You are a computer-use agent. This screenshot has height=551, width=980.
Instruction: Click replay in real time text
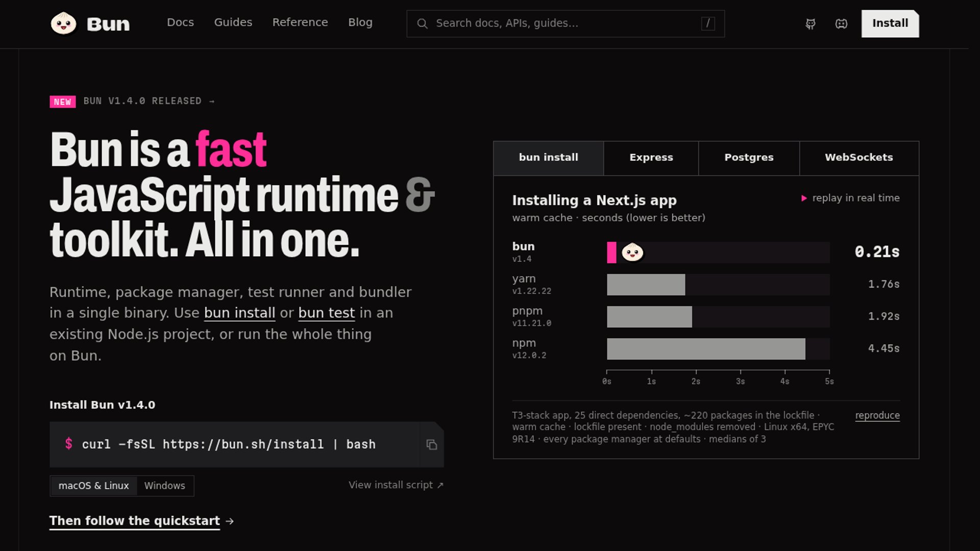coord(856,198)
